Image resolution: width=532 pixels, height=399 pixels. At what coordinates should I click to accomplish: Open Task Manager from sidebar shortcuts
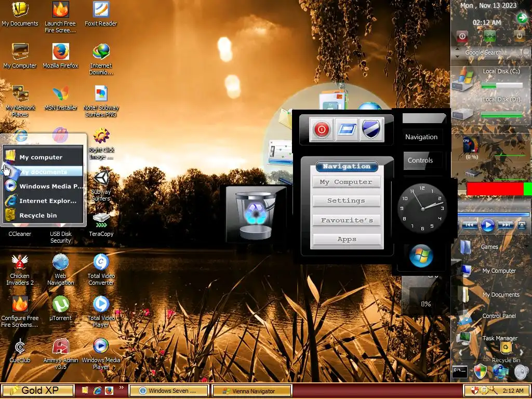coord(487,338)
